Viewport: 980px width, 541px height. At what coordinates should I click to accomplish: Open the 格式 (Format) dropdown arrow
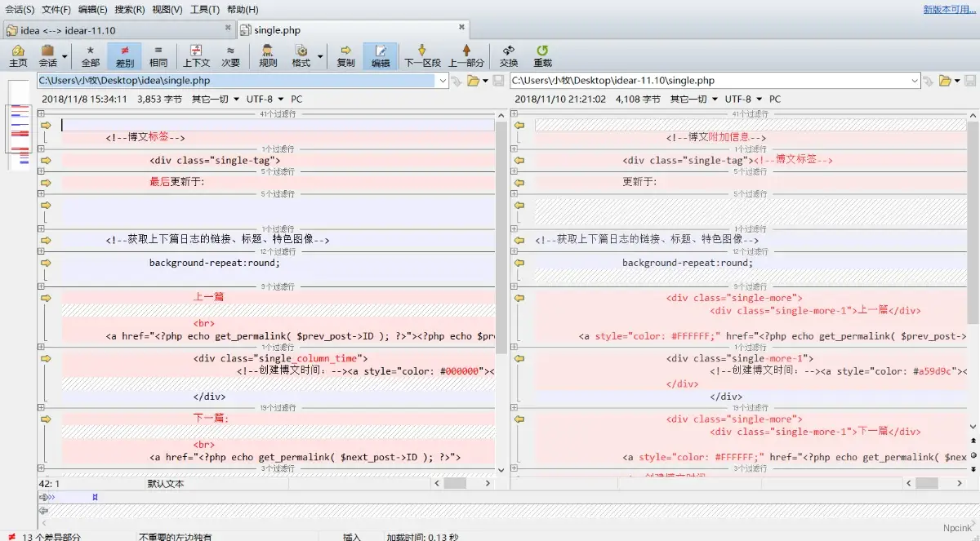coord(320,56)
